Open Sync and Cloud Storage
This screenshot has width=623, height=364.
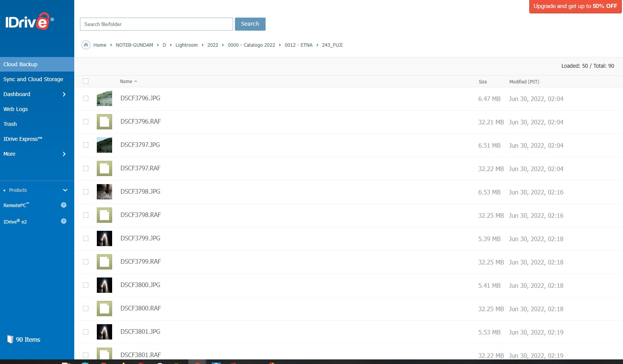[x=33, y=79]
